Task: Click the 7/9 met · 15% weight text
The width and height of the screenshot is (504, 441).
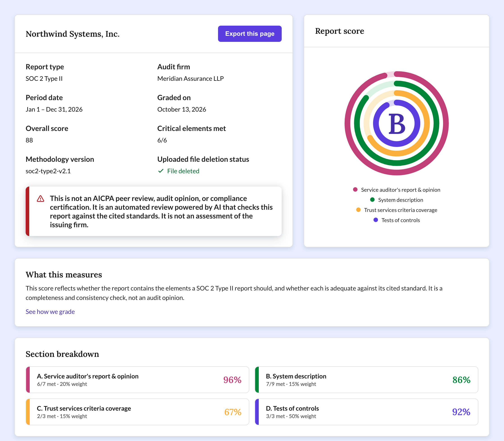Action: (x=291, y=384)
